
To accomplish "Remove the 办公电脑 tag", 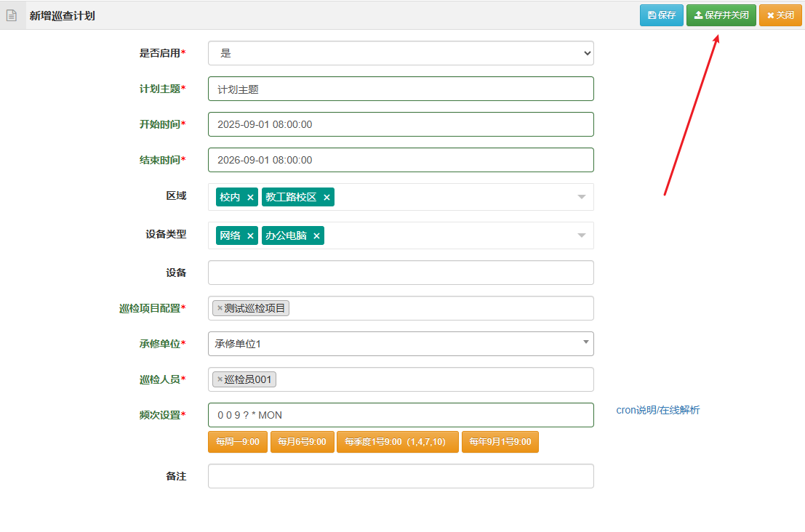I will pyautogui.click(x=317, y=236).
